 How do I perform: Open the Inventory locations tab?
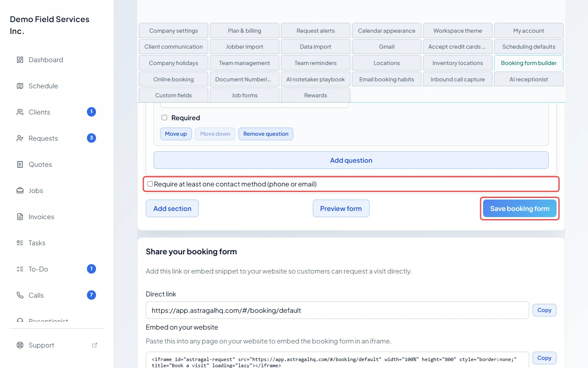tap(458, 63)
